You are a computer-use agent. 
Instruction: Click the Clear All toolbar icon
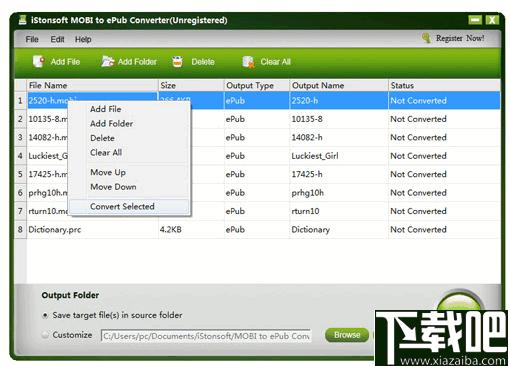point(248,62)
